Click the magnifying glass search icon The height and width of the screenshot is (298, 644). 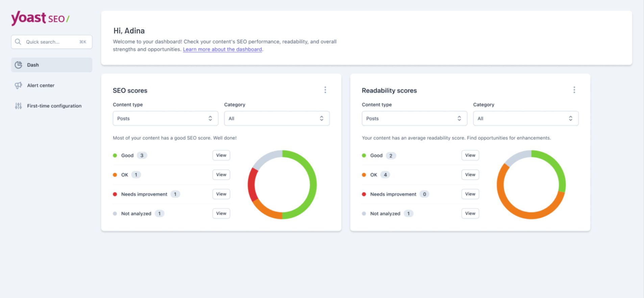(x=18, y=42)
